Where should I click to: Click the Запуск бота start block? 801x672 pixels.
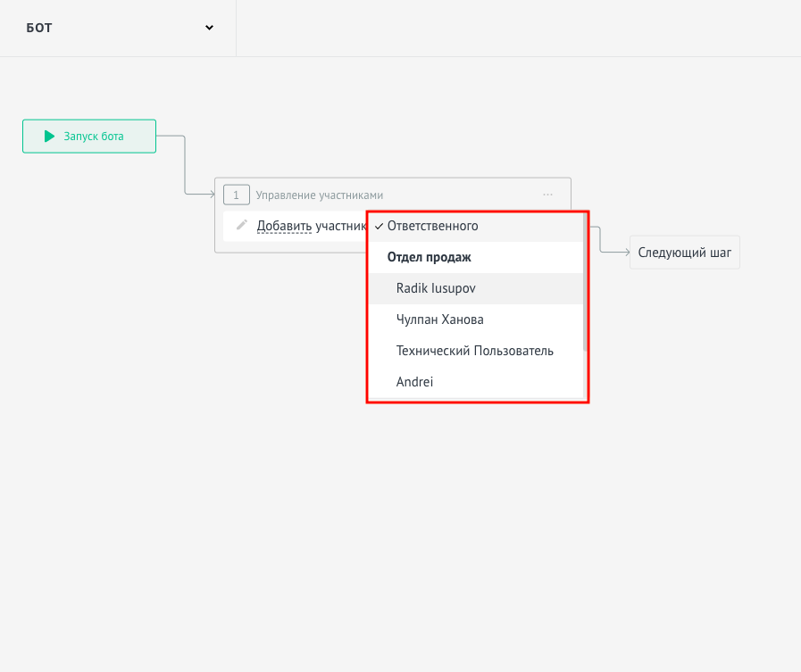89,137
